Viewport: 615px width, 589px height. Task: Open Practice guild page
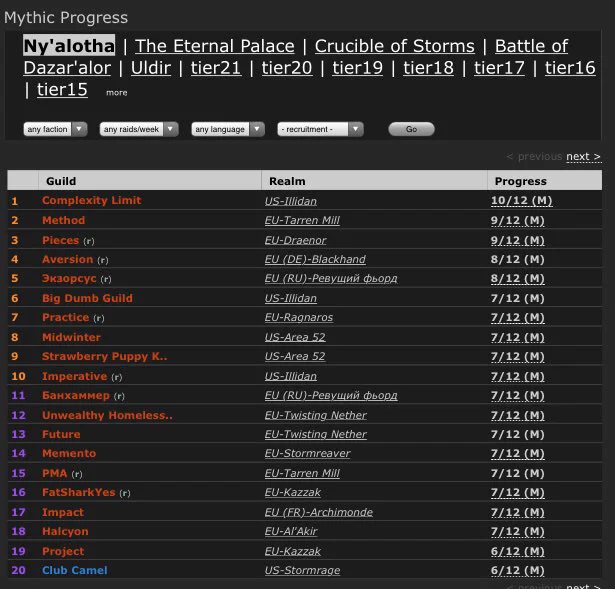click(66, 317)
